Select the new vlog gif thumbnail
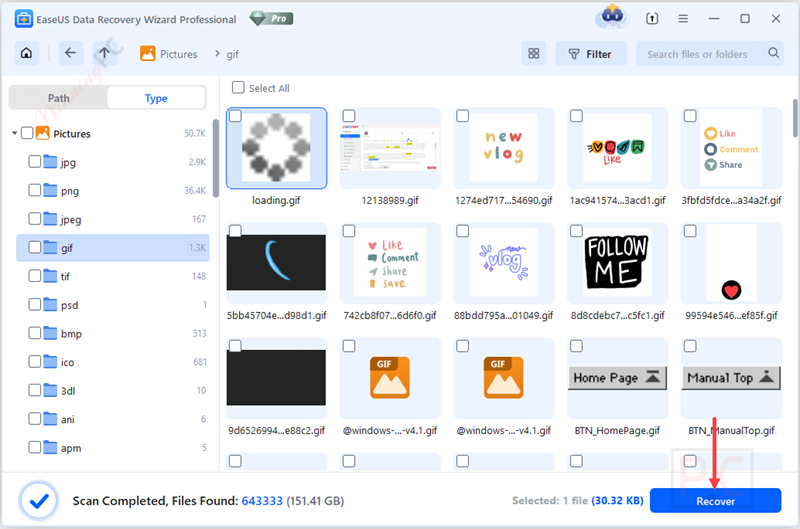The height and width of the screenshot is (529, 800). (x=504, y=148)
